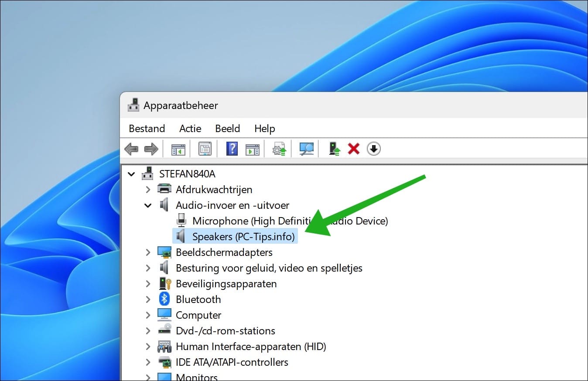Select the Uninstall device red X icon
The height and width of the screenshot is (381, 588).
pos(353,149)
